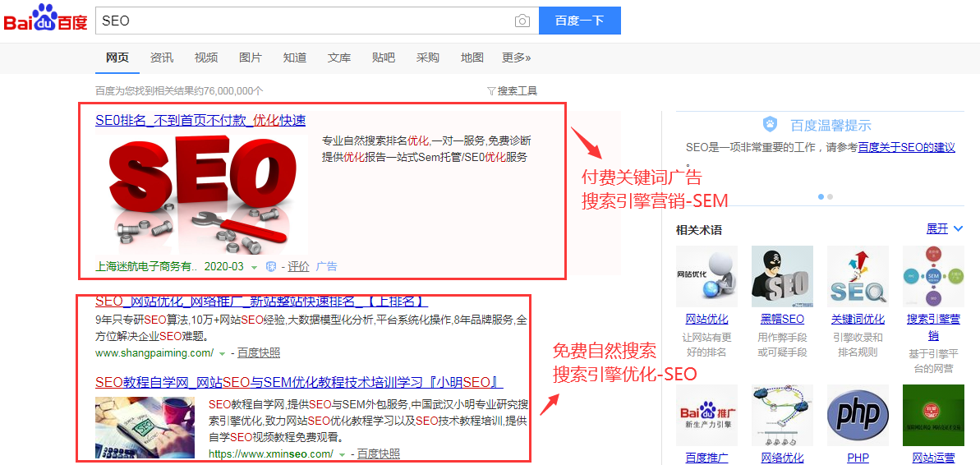Open 百度快照 for xminseo result

click(x=379, y=453)
